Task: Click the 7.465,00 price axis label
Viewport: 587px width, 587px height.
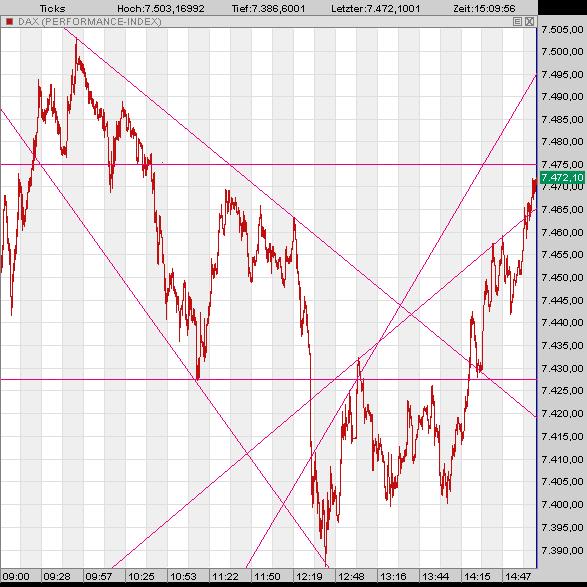Action: 562,210
